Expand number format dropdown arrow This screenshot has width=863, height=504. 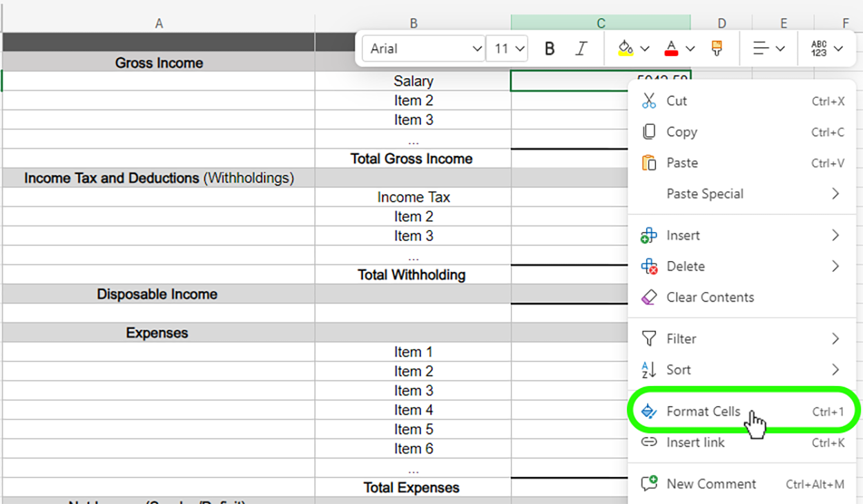[x=838, y=49]
